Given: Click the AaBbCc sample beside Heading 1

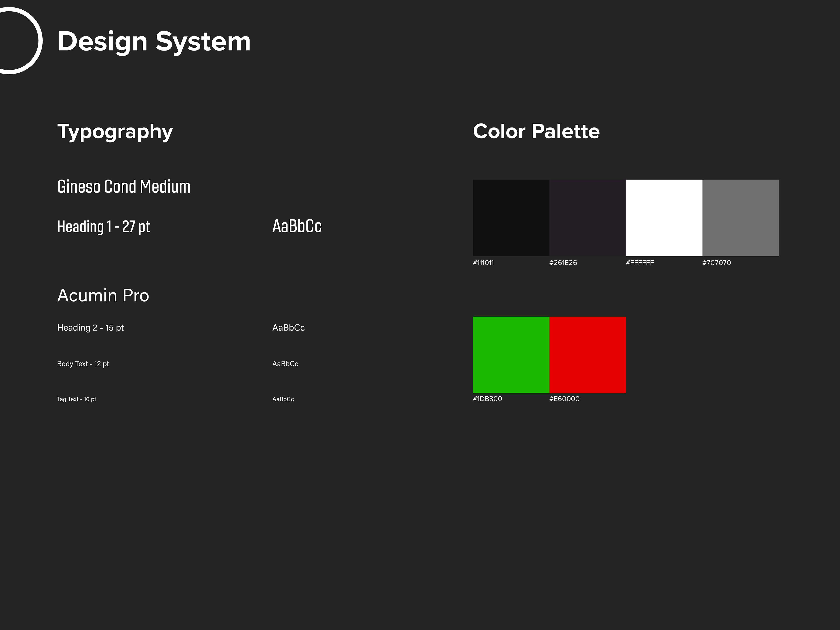Looking at the screenshot, I should click(x=297, y=226).
